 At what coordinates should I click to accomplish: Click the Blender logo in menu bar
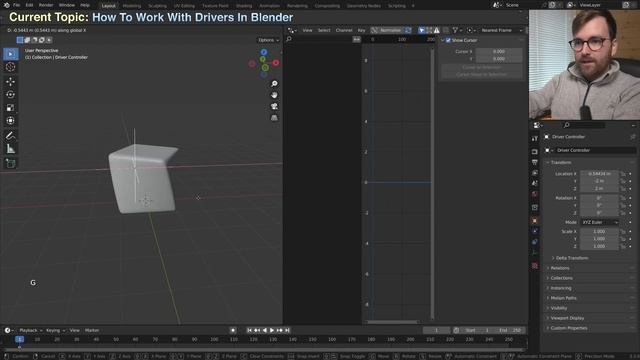point(6,5)
